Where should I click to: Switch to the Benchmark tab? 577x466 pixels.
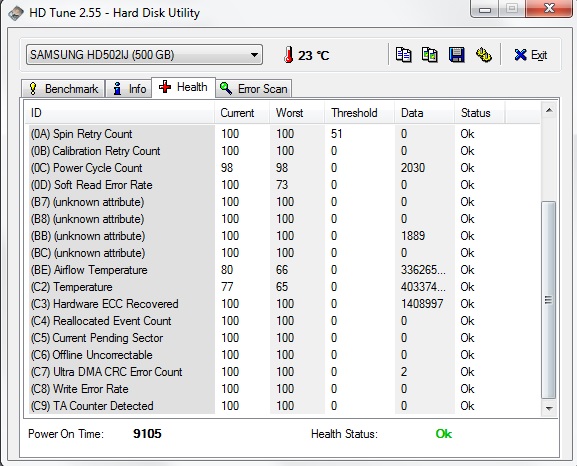pos(63,89)
